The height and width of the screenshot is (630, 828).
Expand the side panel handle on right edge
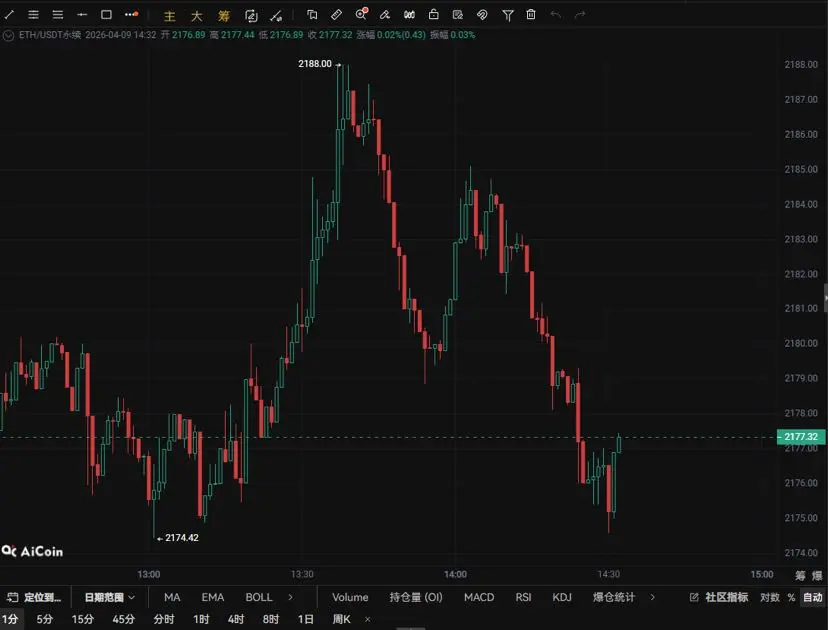coord(825,298)
